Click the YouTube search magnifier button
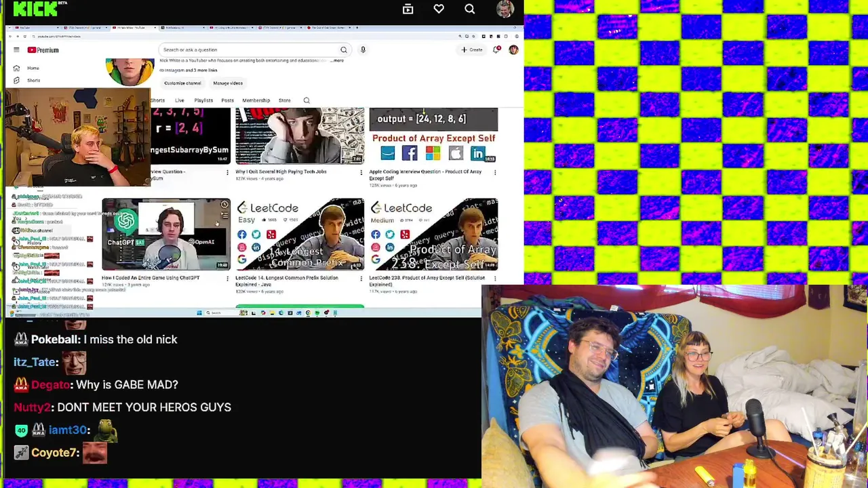 pos(344,49)
